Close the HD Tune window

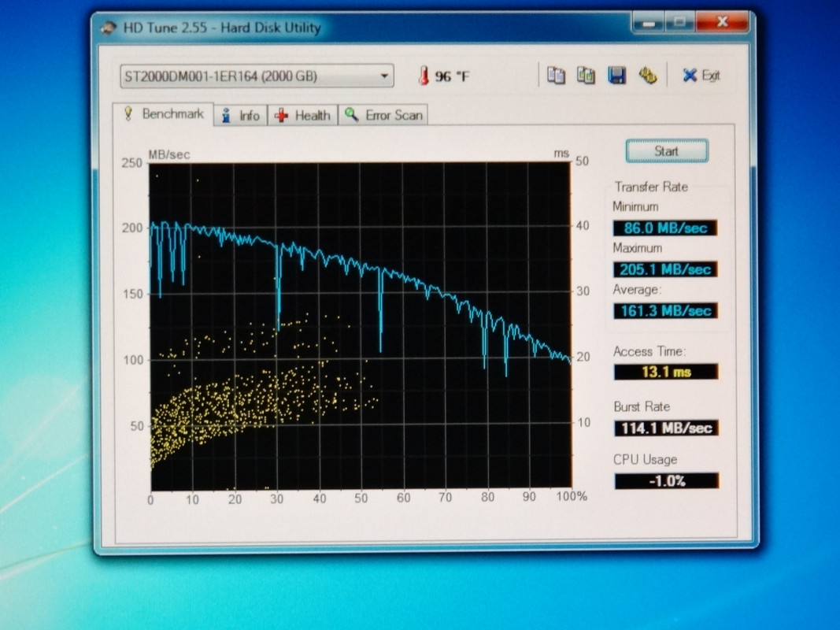(722, 22)
